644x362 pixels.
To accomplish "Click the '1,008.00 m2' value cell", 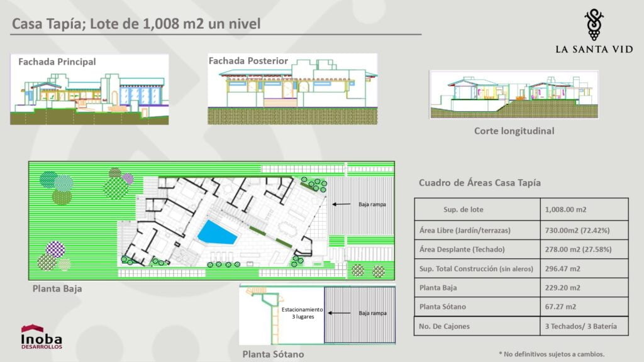I will click(584, 209).
